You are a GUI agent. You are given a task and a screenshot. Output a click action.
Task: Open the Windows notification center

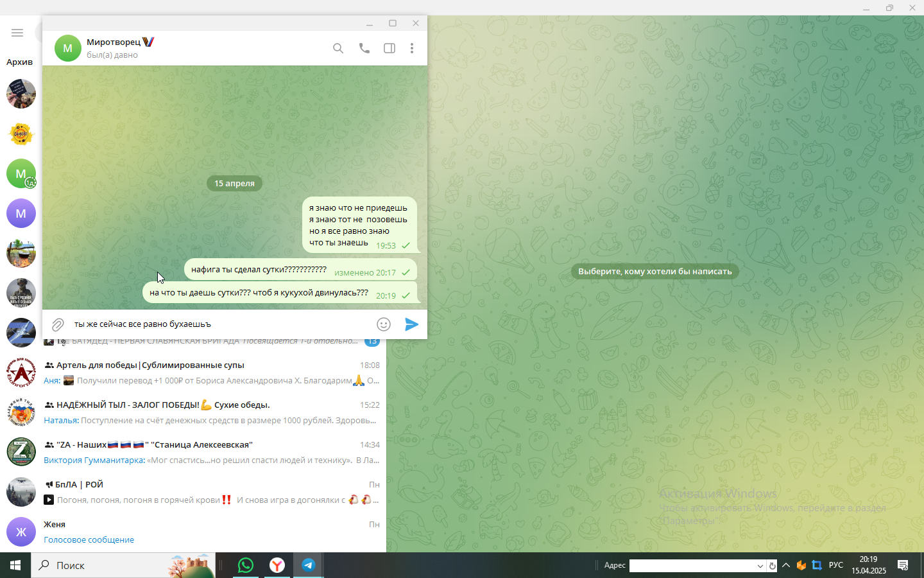tap(903, 565)
